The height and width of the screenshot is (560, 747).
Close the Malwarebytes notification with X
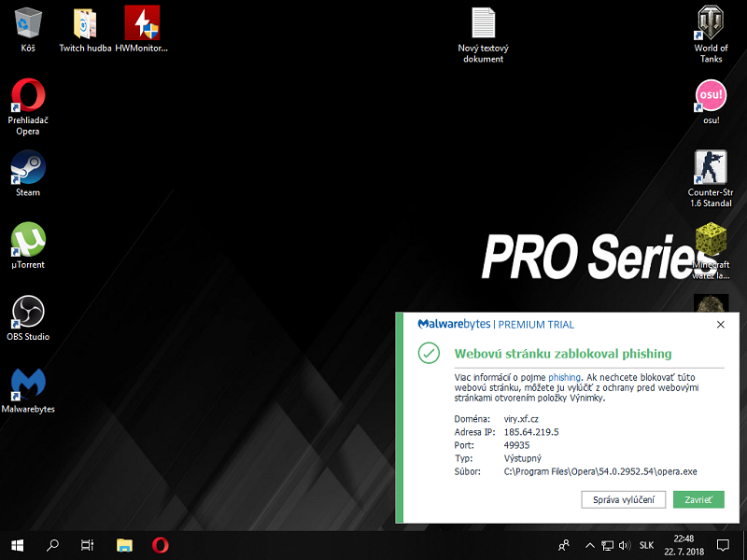point(720,324)
